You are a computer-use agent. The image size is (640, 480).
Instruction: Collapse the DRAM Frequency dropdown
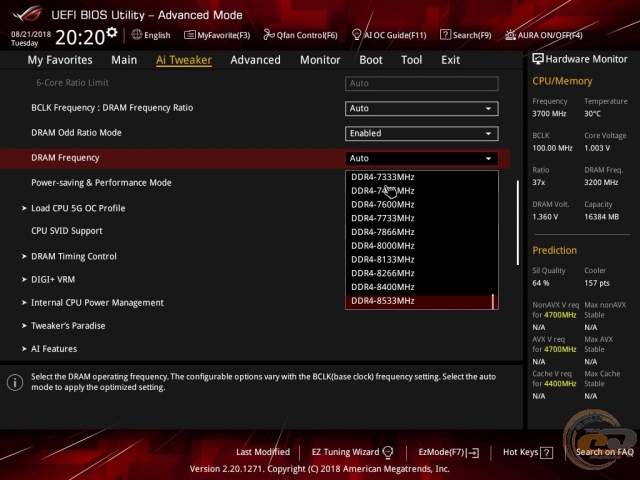[x=421, y=158]
